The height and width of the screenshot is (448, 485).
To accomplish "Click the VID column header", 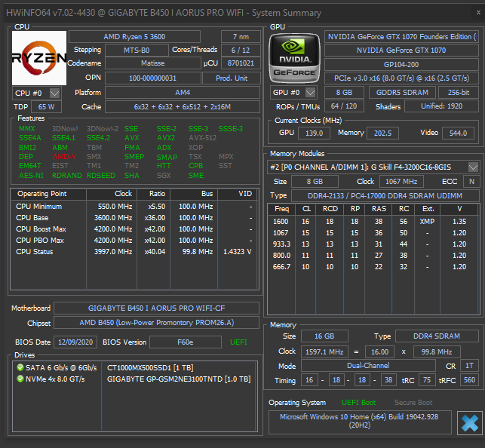I will click(238, 194).
